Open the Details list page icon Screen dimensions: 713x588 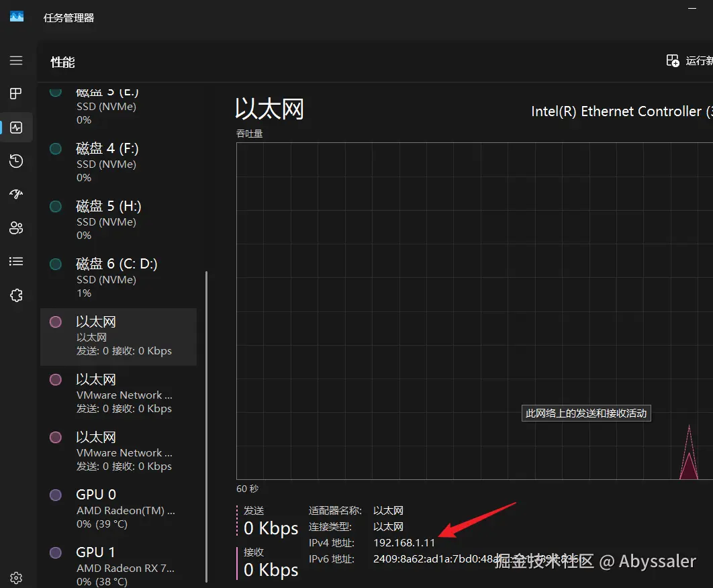(16, 262)
